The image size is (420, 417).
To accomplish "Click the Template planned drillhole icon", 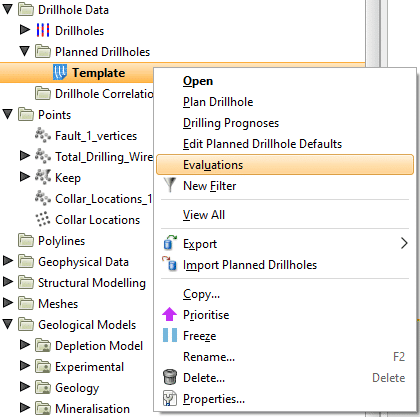I will pyautogui.click(x=60, y=72).
